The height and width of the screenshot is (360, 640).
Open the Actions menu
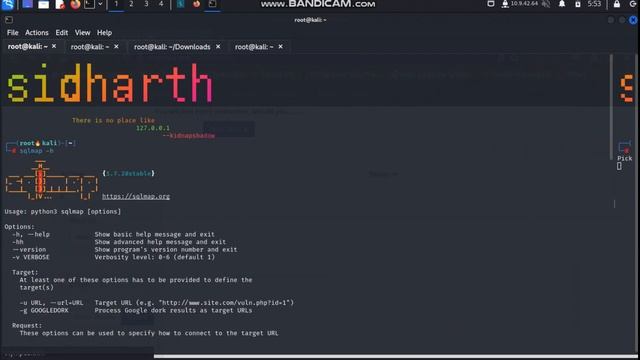(x=37, y=33)
